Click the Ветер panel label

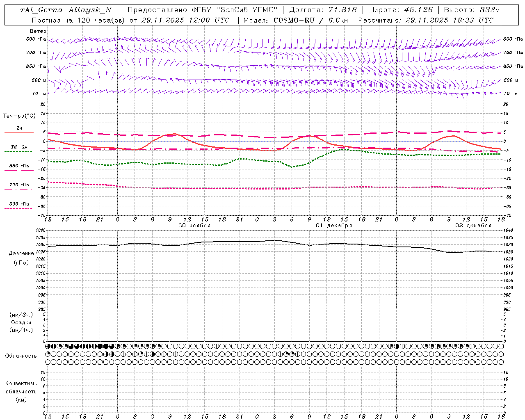pos(38,31)
